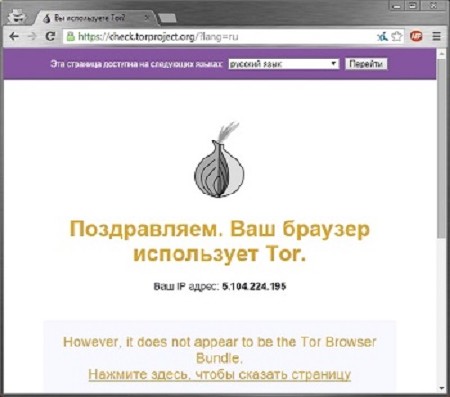Click the IP address 5.104.224.195
The image size is (450, 397).
coord(254,287)
